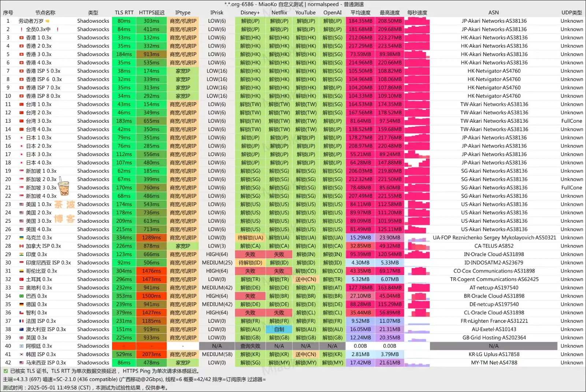Click the 节点名称 column header
The height and width of the screenshot is (392, 586).
point(45,12)
